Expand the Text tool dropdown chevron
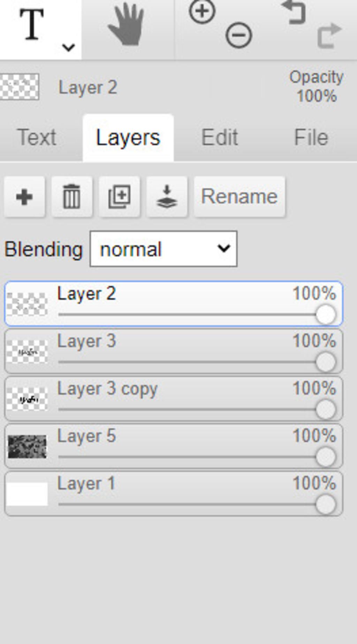This screenshot has width=357, height=644. 68,47
